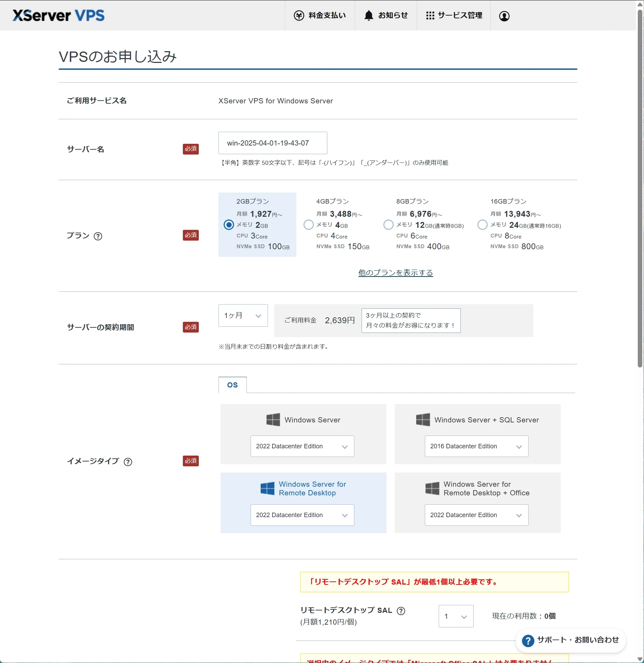
Task: Choose Windows Server for Remote Desktop title
Action: (x=312, y=488)
